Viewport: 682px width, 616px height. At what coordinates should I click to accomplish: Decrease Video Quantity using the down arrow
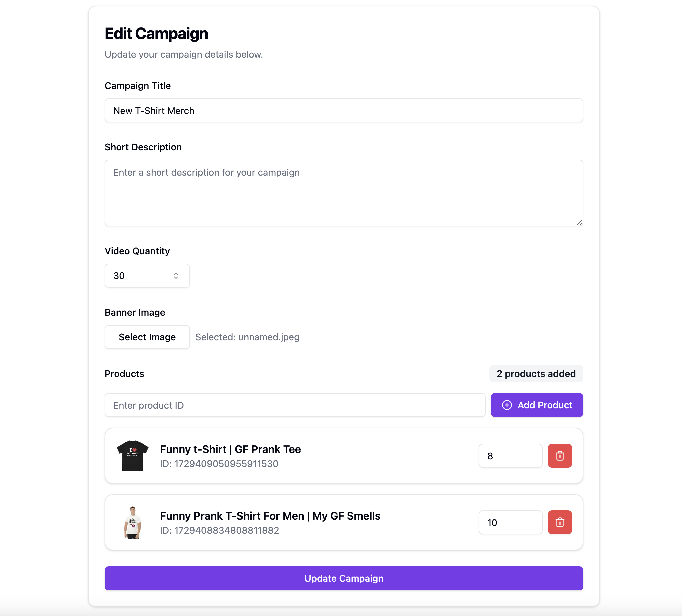[176, 278]
